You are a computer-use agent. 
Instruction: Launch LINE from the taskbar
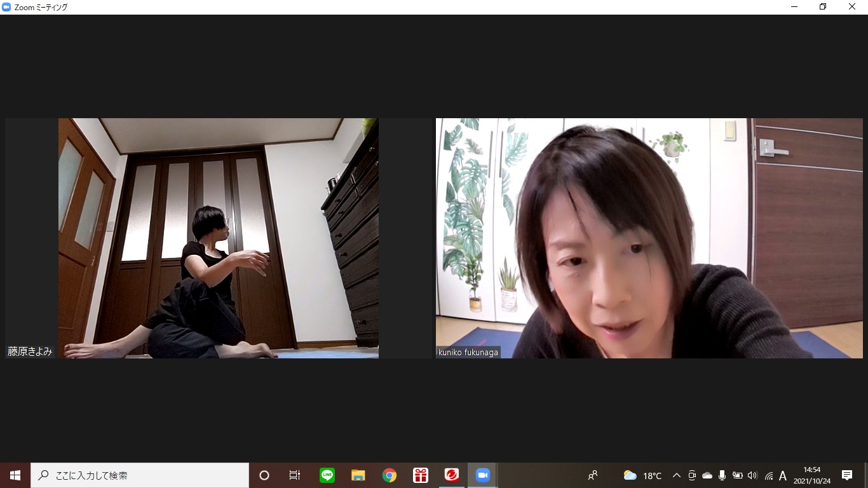coord(327,475)
